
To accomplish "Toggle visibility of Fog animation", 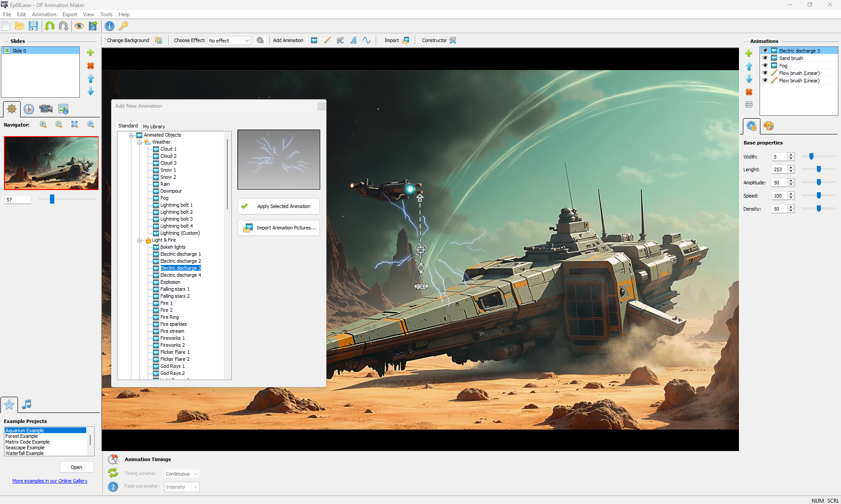I will coord(765,66).
